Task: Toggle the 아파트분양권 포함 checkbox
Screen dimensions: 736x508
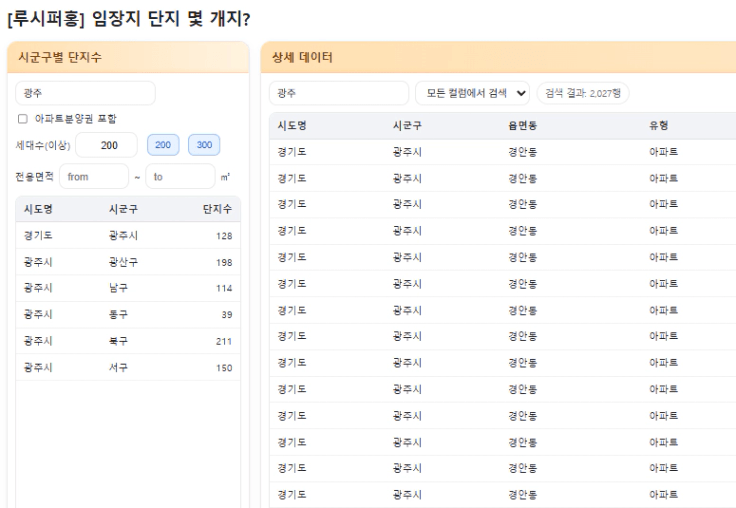Action: pyautogui.click(x=22, y=119)
